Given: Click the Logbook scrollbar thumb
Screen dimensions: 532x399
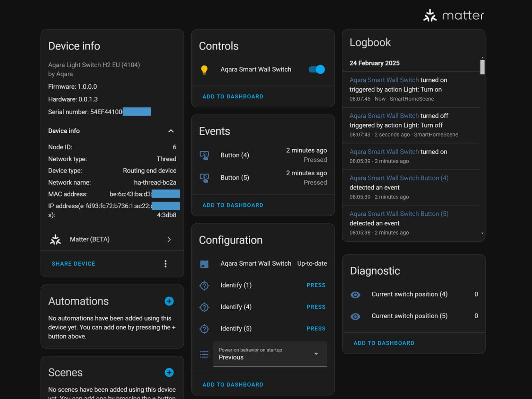Looking at the screenshot, I should [482, 67].
